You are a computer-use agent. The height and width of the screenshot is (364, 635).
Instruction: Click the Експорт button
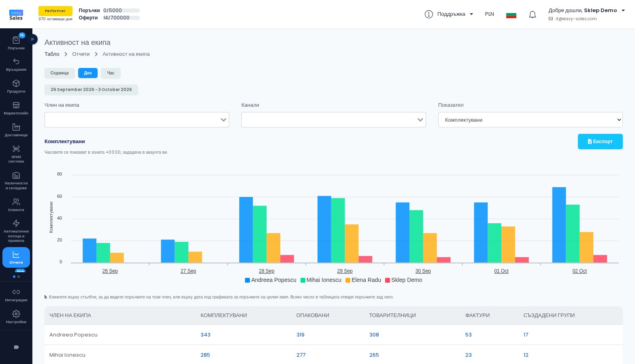pos(600,142)
